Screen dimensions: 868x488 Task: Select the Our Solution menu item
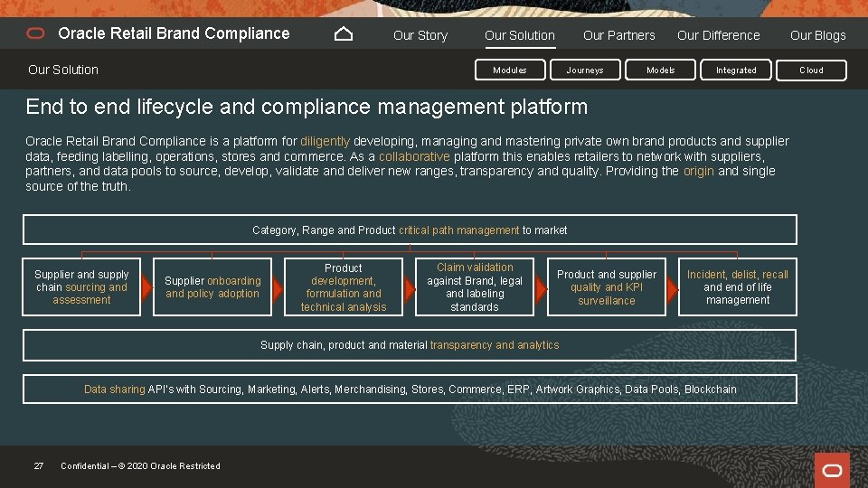tap(520, 35)
